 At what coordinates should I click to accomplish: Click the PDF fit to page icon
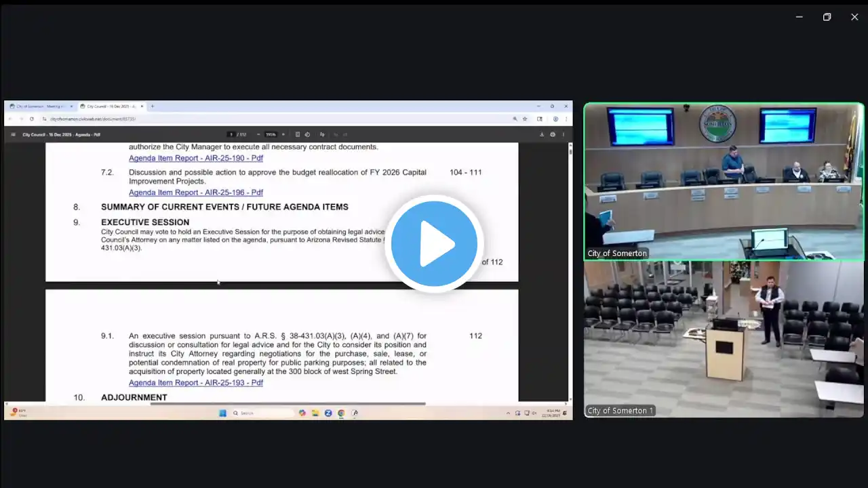click(x=298, y=134)
